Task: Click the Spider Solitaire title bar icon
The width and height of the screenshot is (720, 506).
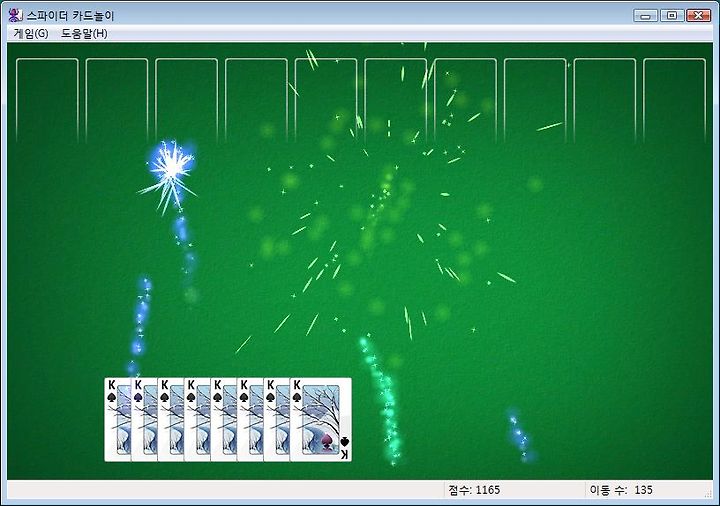Action: tap(15, 15)
